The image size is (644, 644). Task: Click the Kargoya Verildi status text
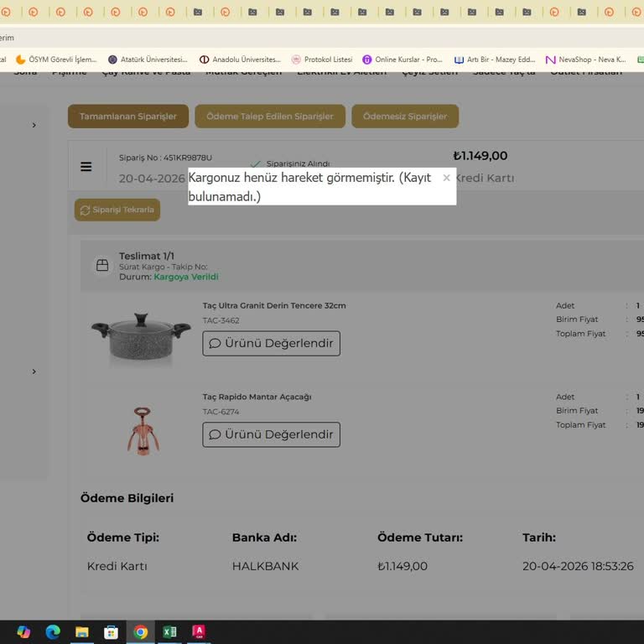click(x=186, y=277)
